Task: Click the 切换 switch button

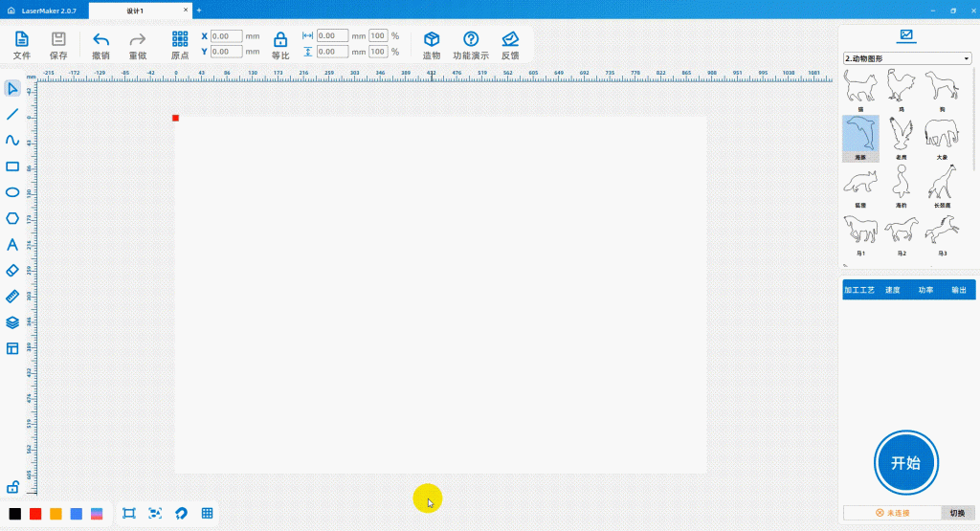Action: point(957,513)
